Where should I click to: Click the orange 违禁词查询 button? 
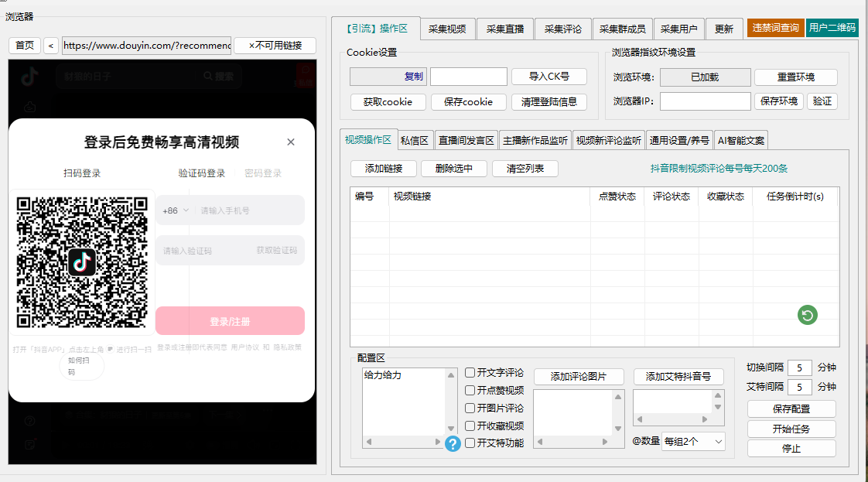point(775,28)
